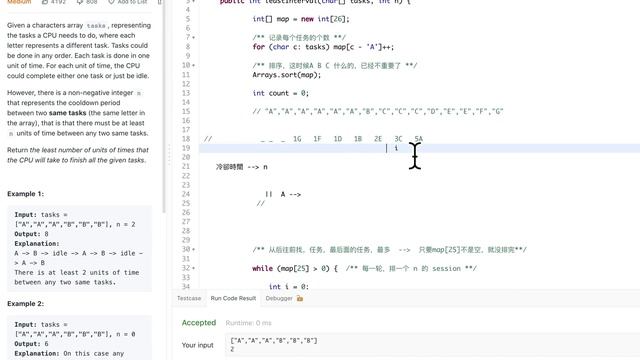Screen dimensions: 640x360
Task: Click the Add to List heart
Action: point(111,2)
